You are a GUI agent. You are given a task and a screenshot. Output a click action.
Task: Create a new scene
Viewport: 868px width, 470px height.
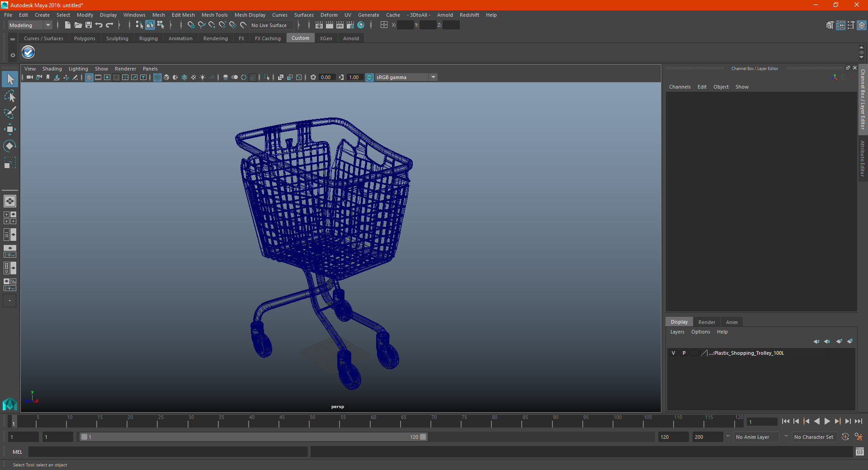[x=68, y=25]
